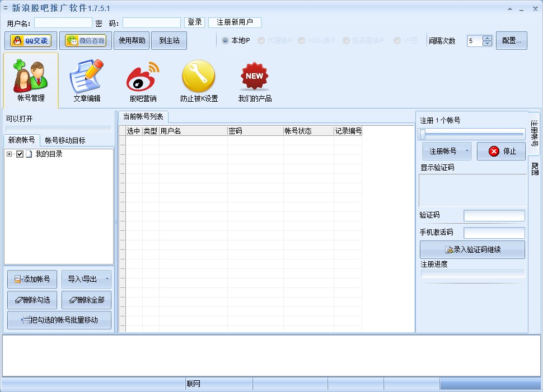Select the 当前帐号列表 tab
543x392 pixels.
[x=143, y=116]
